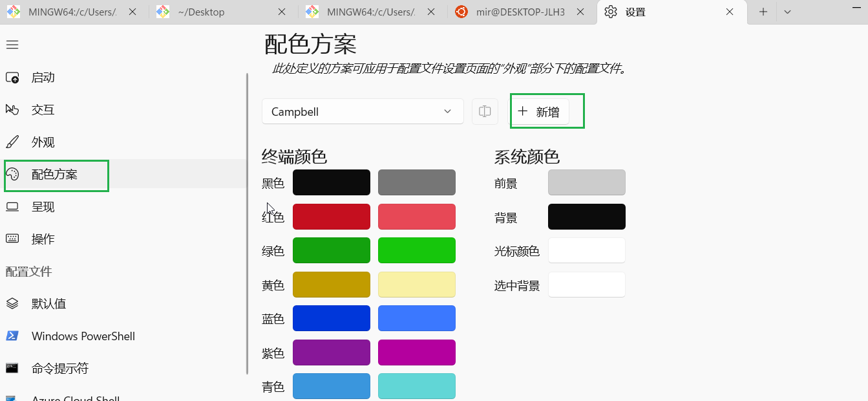This screenshot has height=401, width=868.
Task: Open the 默认值 defaults profile
Action: [48, 304]
